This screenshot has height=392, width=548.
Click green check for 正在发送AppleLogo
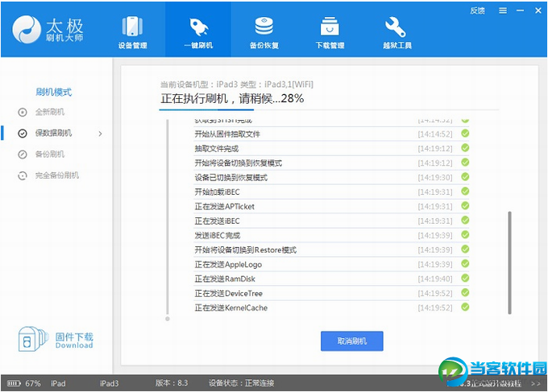coord(465,264)
